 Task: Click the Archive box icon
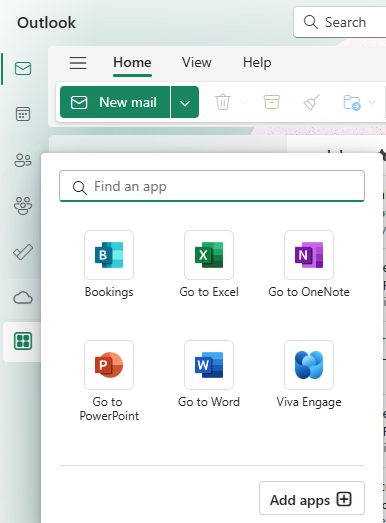click(x=272, y=102)
